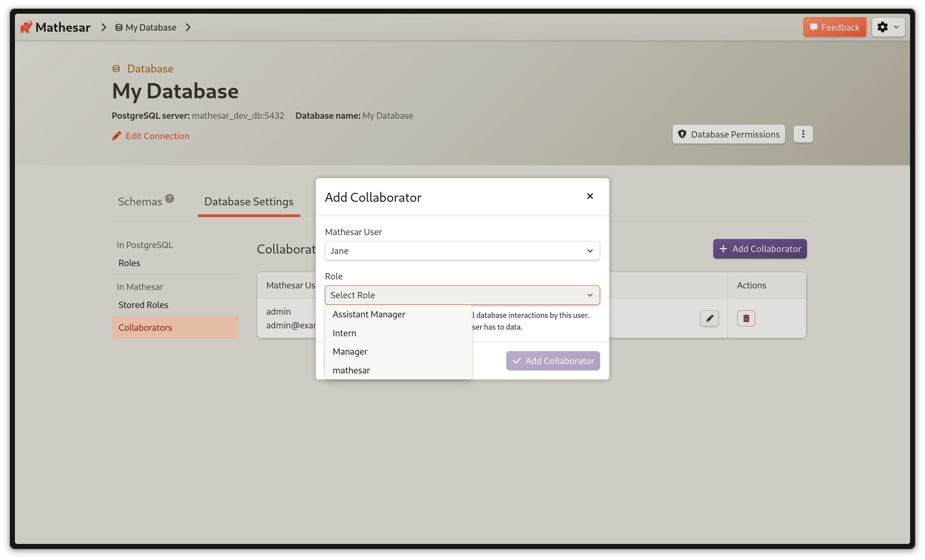Click the three-dot overflow menu icon
Viewport: 925px width, 560px height.
(803, 134)
